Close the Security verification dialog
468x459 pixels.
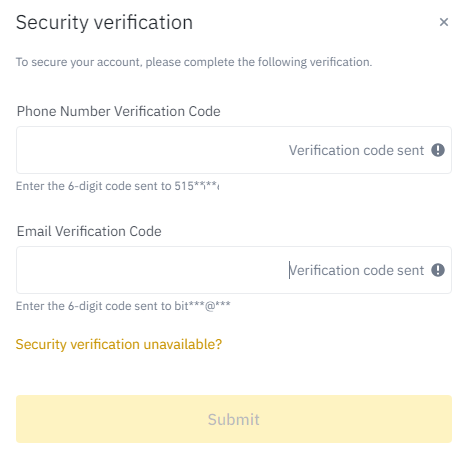444,22
